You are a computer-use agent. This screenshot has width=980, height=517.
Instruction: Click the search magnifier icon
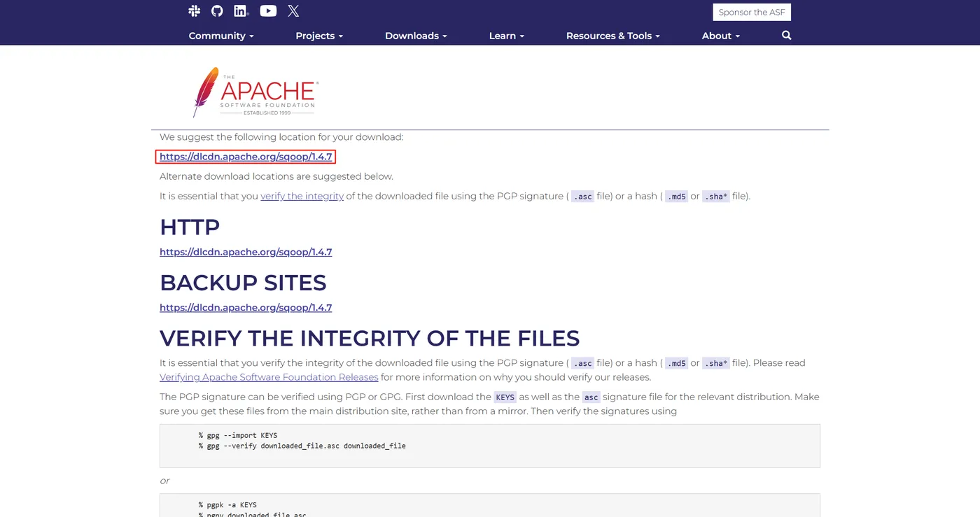tap(787, 35)
